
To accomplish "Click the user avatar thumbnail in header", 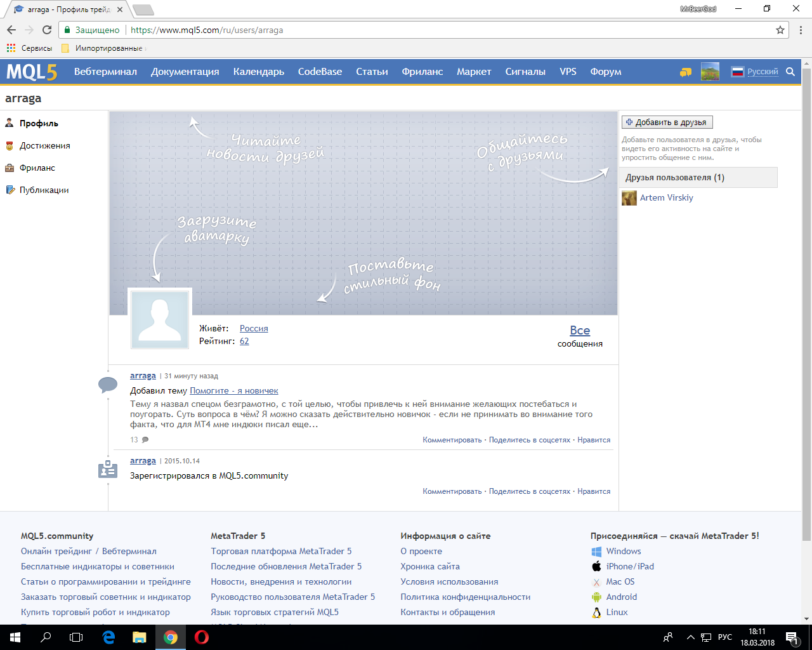I will point(710,72).
